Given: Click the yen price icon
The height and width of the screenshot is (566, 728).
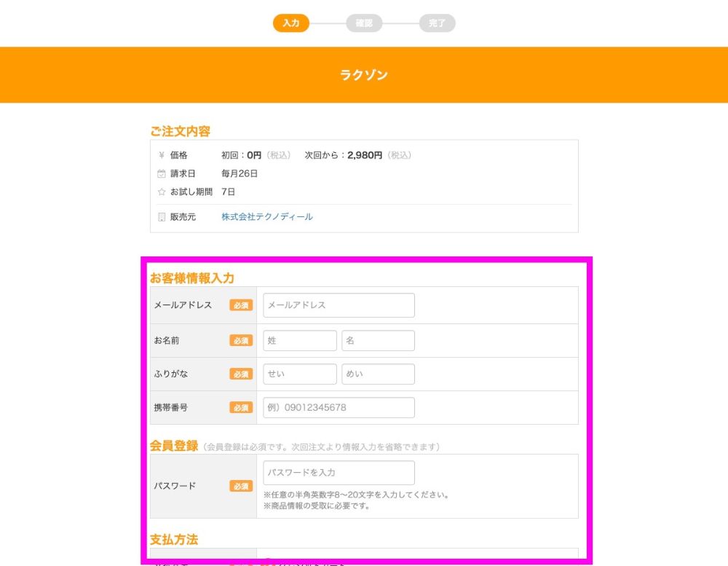Looking at the screenshot, I should click(161, 155).
